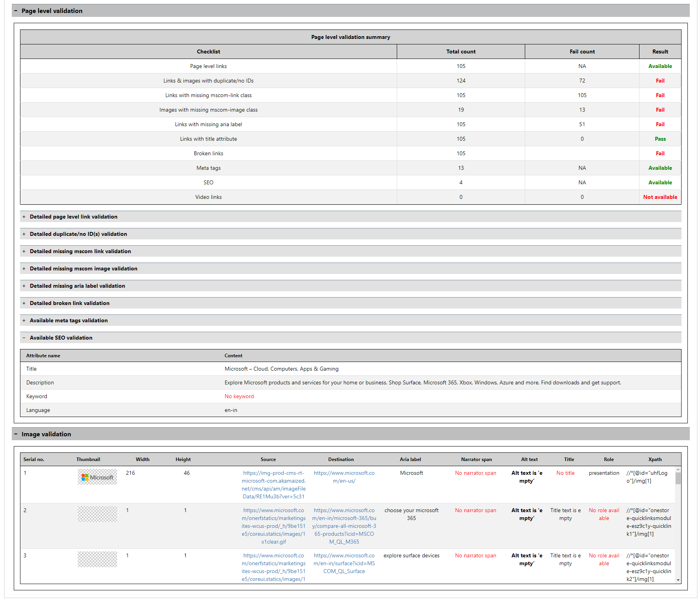This screenshot has width=700, height=599.
Task: Click the SEO Description content text
Action: coord(423,382)
